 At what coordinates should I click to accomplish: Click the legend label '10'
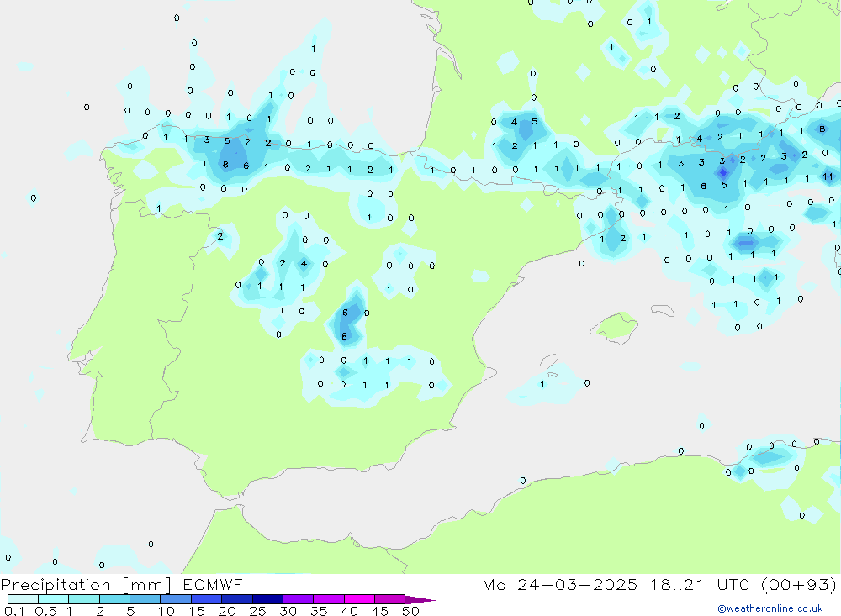[x=167, y=611]
